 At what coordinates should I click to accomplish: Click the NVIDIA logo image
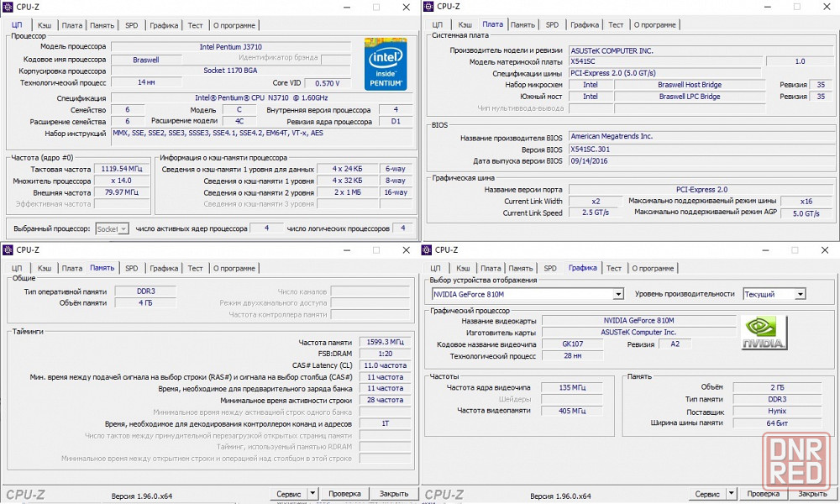coord(764,333)
